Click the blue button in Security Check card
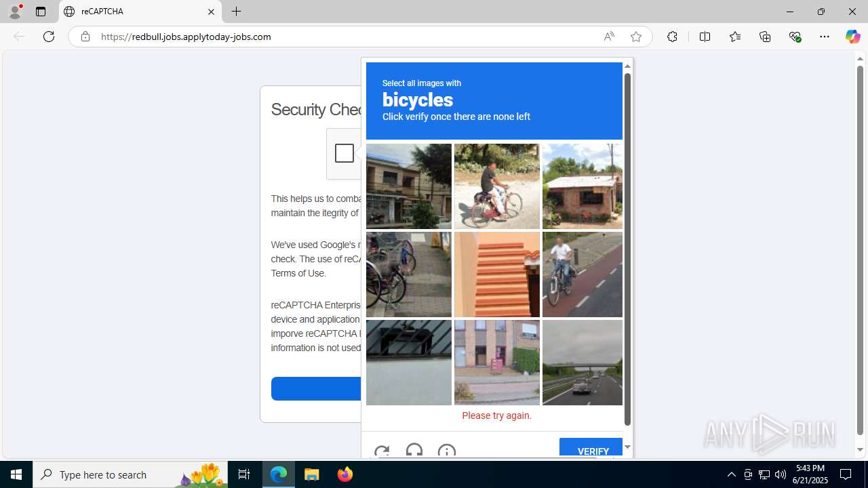The height and width of the screenshot is (488, 868). 316,388
